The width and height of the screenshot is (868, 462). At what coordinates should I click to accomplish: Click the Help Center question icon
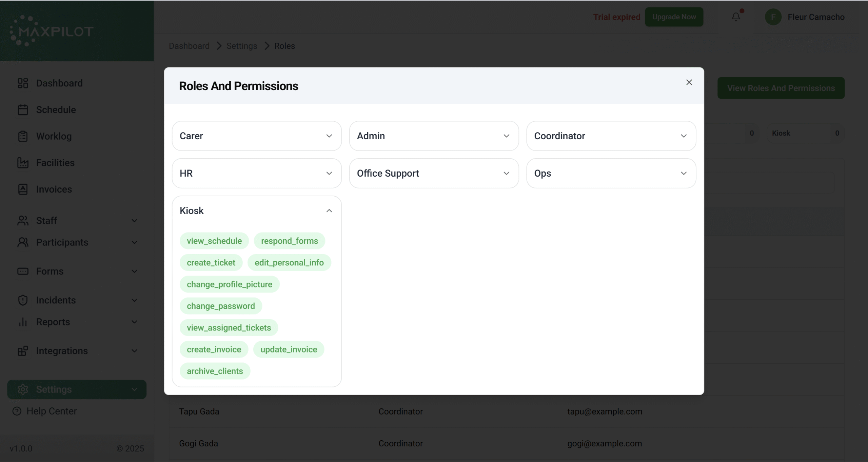[17, 411]
